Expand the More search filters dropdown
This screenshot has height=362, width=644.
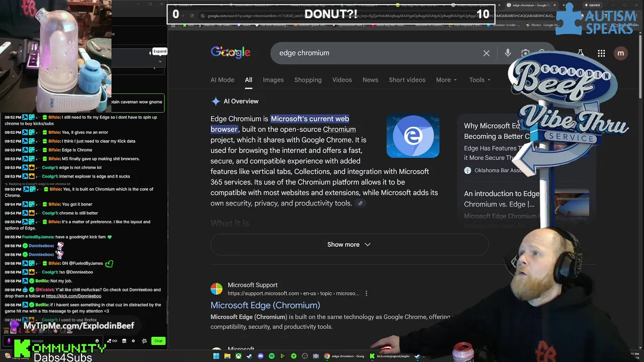pyautogui.click(x=446, y=80)
